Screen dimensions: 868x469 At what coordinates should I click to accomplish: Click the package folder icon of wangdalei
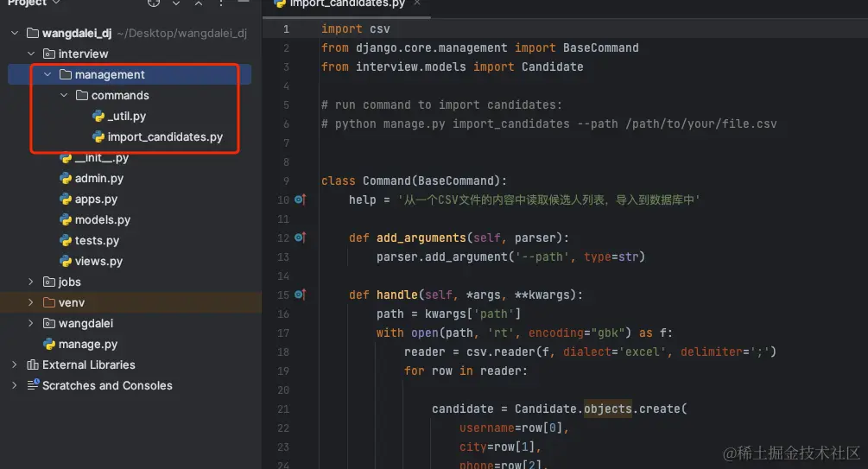point(49,323)
